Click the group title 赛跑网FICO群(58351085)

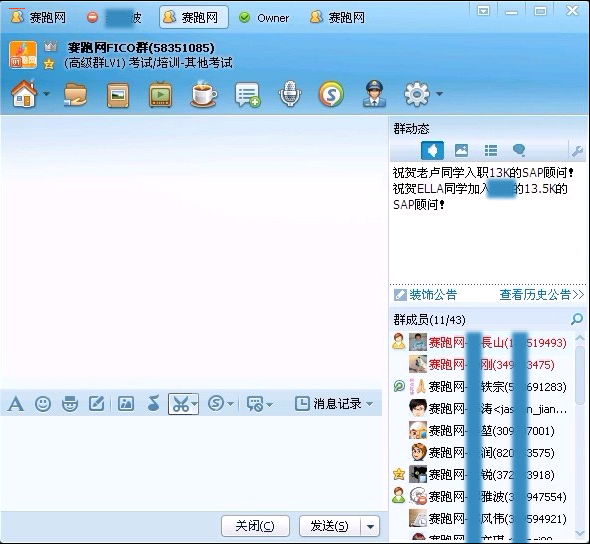(141, 48)
